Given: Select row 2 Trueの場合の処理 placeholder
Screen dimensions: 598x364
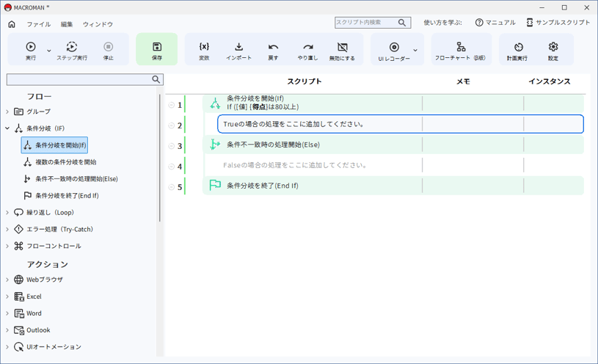Looking at the screenshot, I should pyautogui.click(x=401, y=124).
